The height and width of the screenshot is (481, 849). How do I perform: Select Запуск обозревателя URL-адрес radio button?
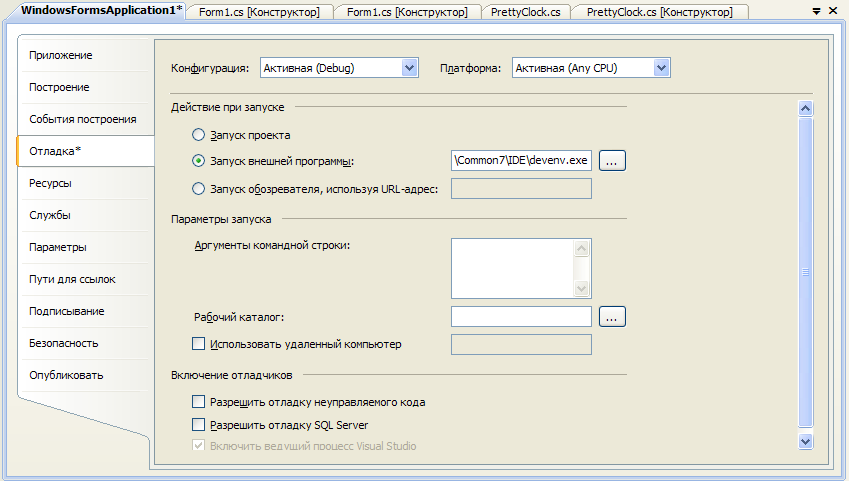pos(198,188)
